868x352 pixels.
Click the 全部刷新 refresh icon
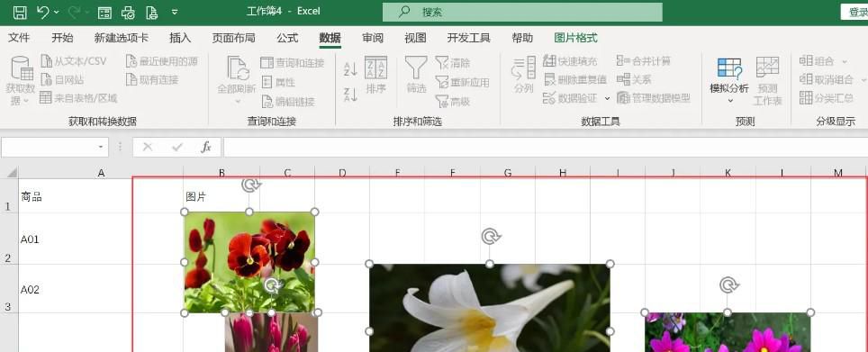pos(238,68)
